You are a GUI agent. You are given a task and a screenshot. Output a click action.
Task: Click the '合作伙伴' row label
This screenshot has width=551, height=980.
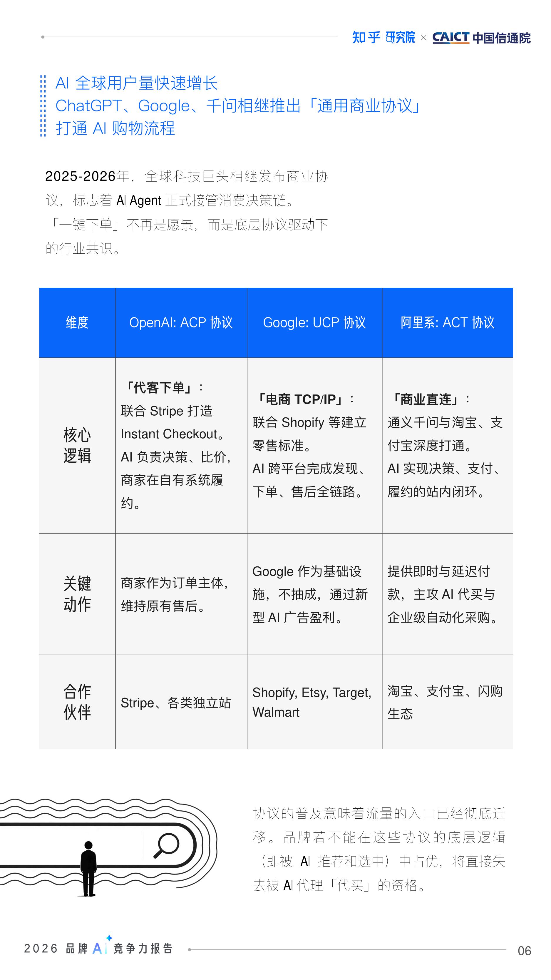77,702
